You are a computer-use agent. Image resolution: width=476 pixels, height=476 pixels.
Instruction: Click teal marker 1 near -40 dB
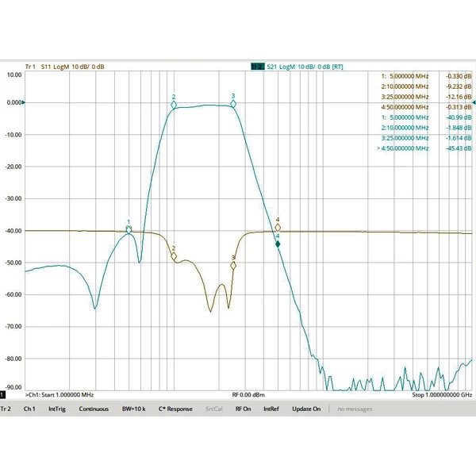(x=129, y=230)
